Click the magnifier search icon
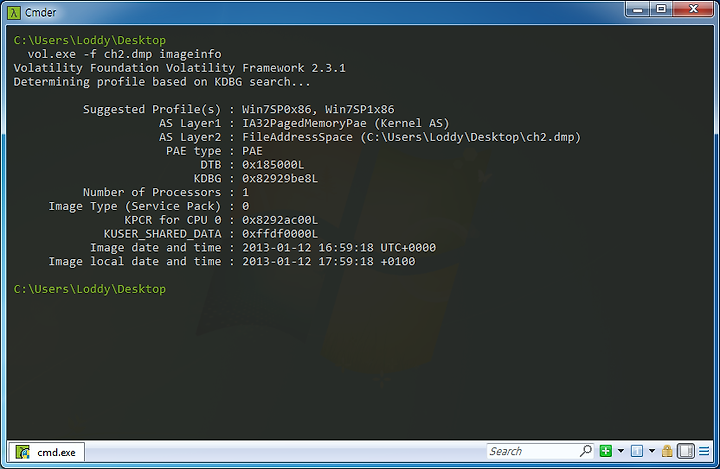This screenshot has width=720, height=469. click(585, 451)
